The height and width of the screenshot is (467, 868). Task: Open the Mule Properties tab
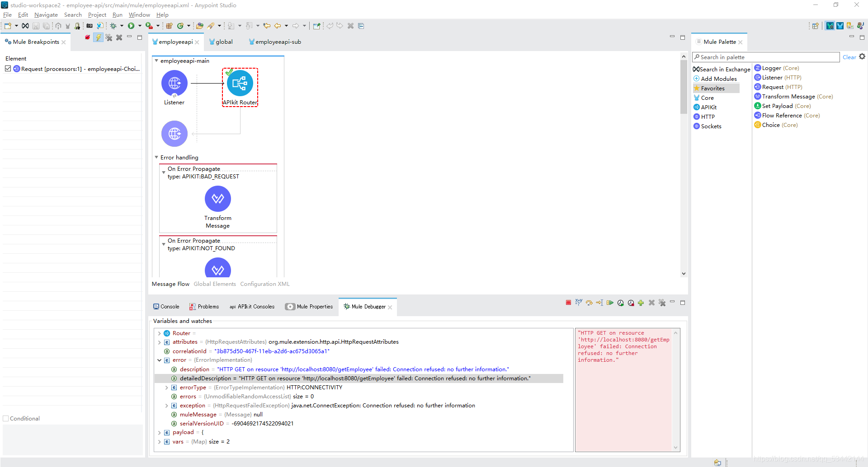click(309, 306)
